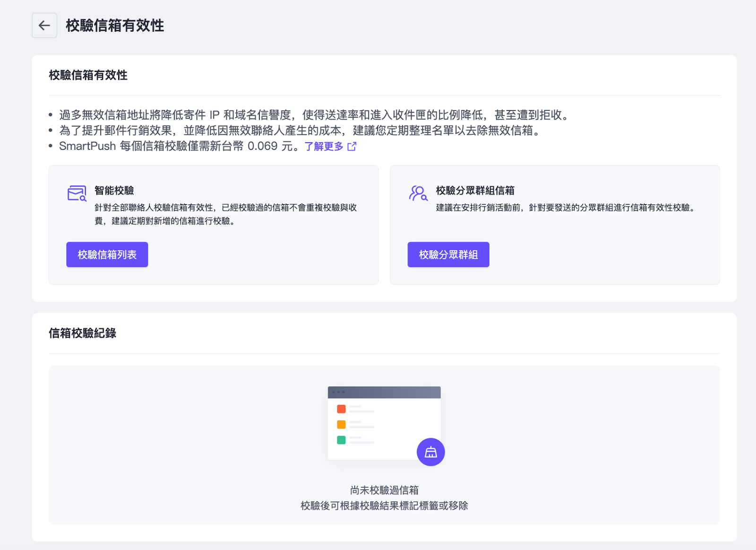The height and width of the screenshot is (550, 756).
Task: Click the smart verification envelope icon
Action: coord(77,193)
